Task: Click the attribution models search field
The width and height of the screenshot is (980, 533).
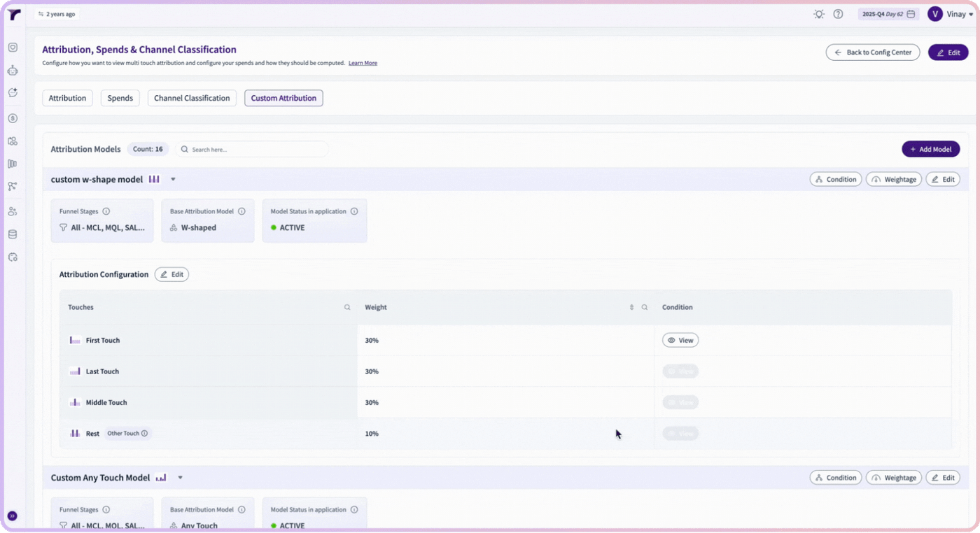Action: (x=252, y=149)
